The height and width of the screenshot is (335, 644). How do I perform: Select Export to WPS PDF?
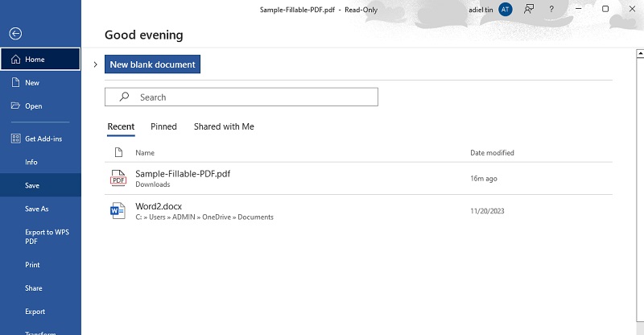pos(40,237)
